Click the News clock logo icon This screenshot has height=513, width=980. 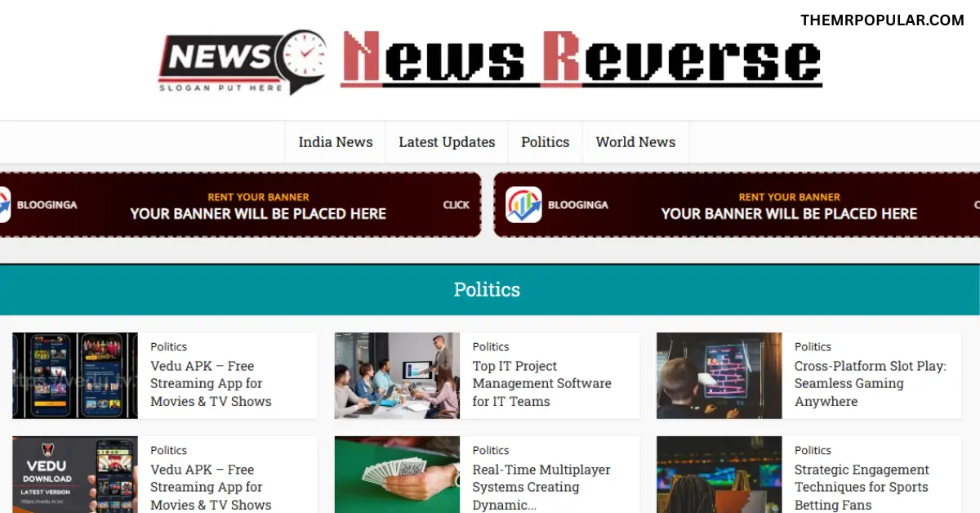coord(241,61)
